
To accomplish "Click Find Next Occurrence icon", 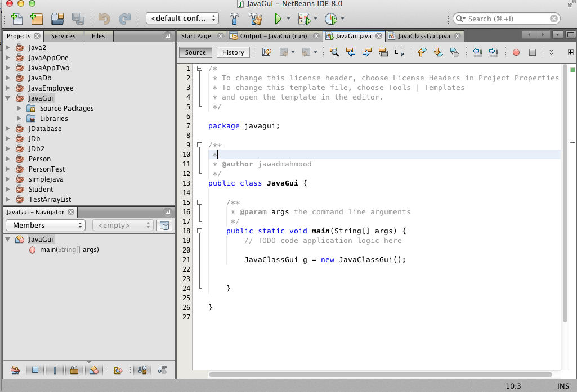I will tap(367, 52).
